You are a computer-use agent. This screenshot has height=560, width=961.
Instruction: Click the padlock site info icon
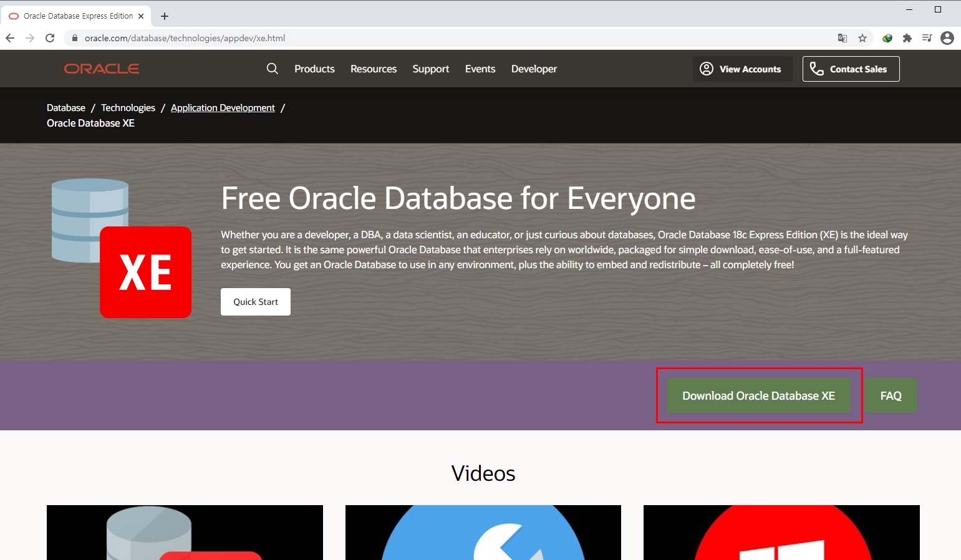click(75, 38)
